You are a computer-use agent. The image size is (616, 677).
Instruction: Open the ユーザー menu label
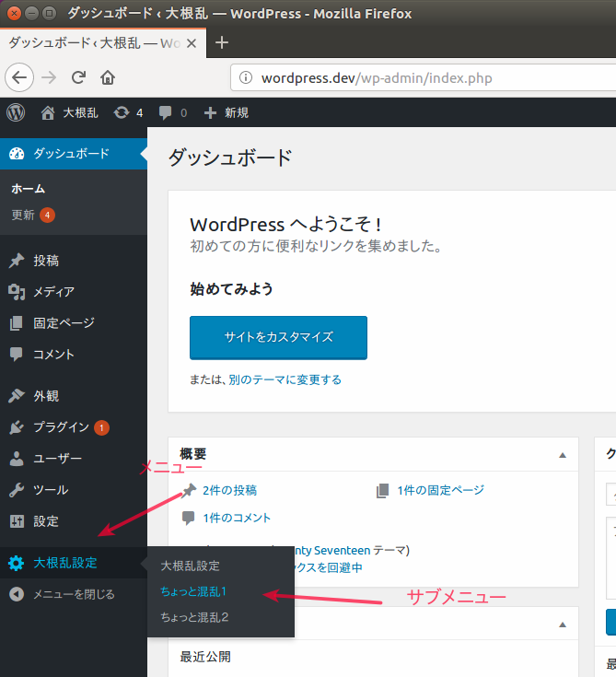[x=57, y=459]
